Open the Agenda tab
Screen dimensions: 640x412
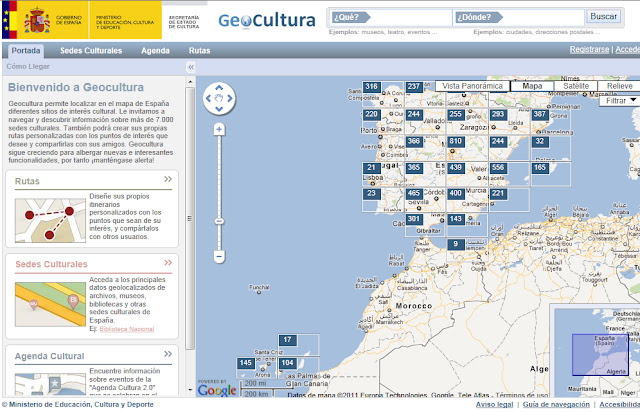(x=155, y=51)
